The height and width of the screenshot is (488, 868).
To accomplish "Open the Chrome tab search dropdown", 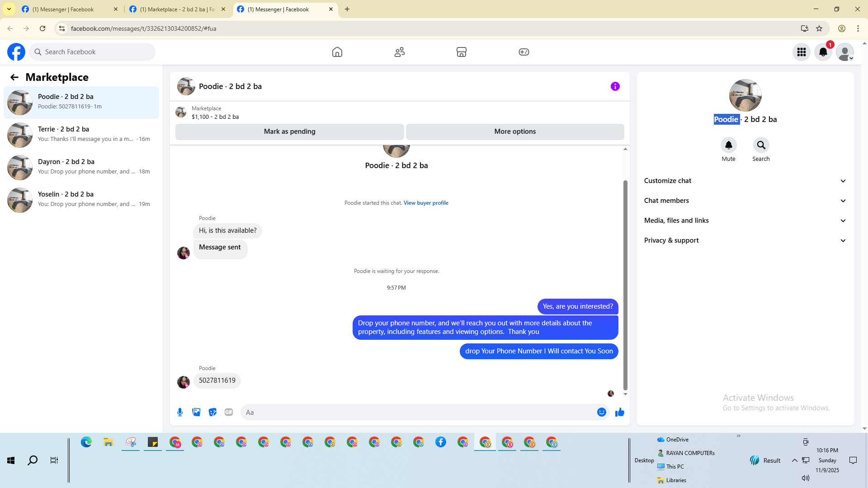I will pos(9,9).
